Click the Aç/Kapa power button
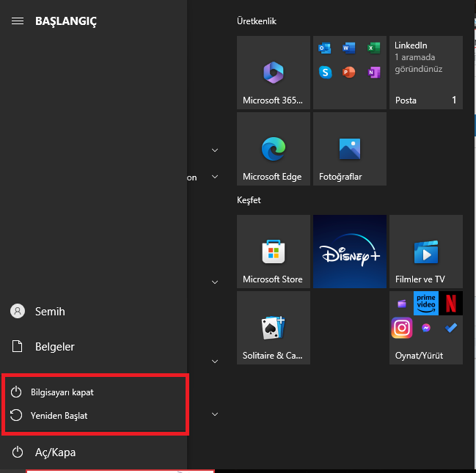476x473 pixels. click(x=93, y=452)
